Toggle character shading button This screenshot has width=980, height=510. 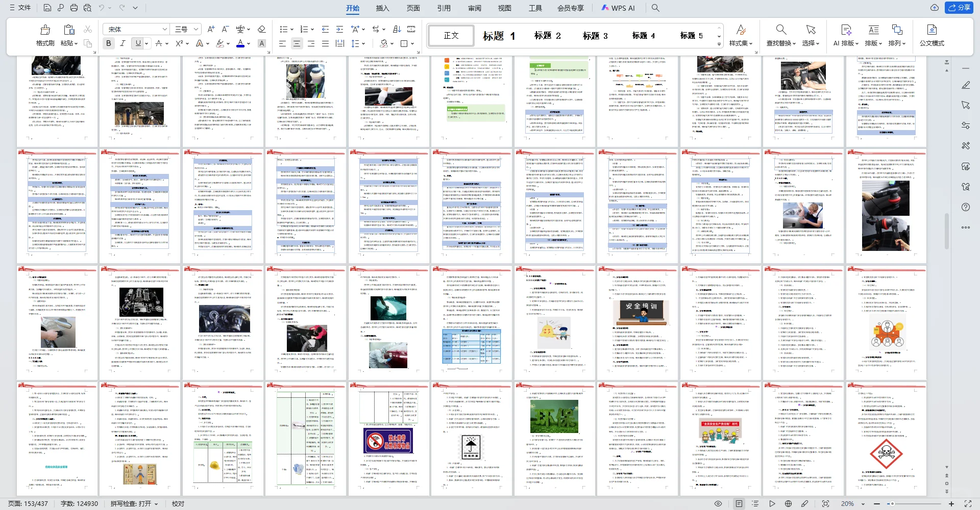[262, 43]
